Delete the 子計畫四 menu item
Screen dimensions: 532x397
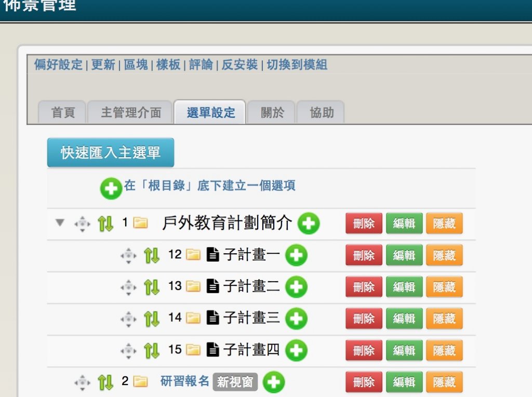click(x=364, y=350)
